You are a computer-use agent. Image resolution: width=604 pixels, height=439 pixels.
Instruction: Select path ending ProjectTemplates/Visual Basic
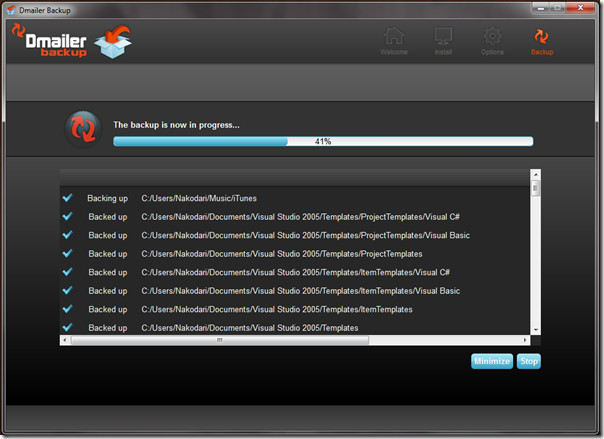tap(305, 235)
